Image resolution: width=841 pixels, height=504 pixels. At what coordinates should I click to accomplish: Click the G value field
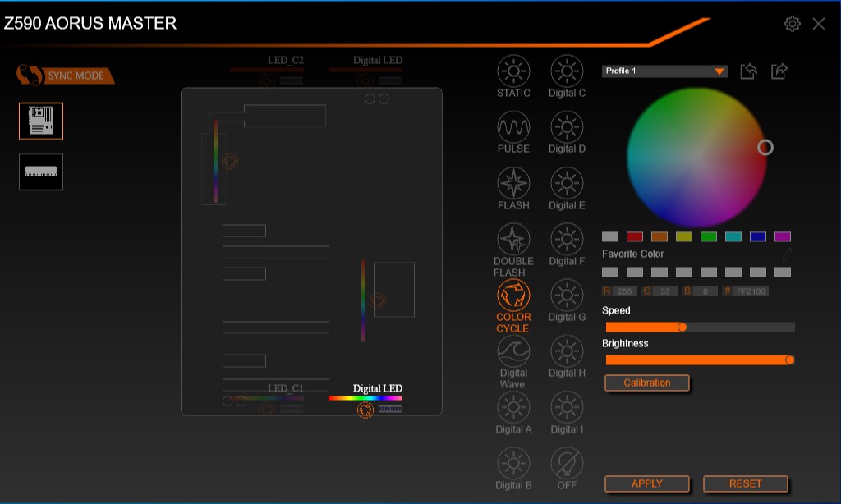click(x=664, y=291)
